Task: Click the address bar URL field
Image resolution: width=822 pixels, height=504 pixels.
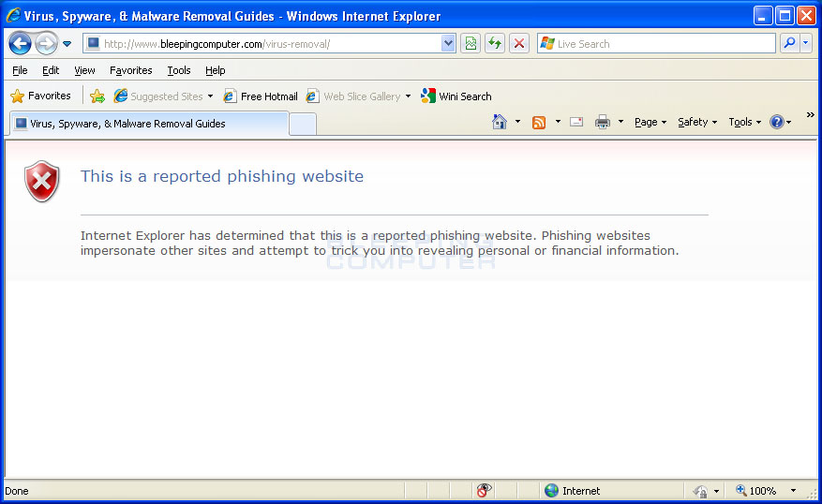Action: [262, 44]
